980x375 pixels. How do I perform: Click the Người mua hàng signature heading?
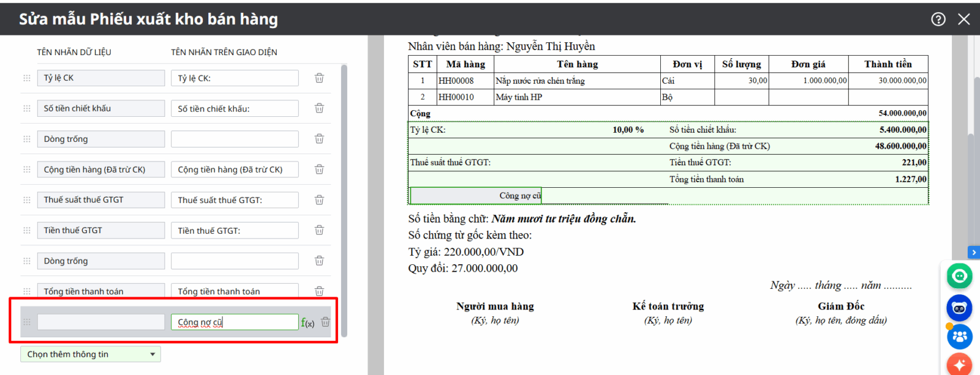click(495, 306)
